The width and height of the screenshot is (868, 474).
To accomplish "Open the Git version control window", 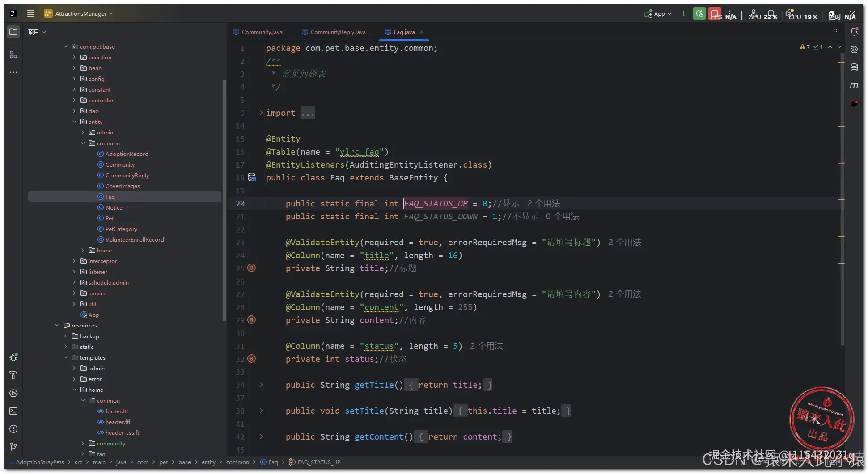I will (x=13, y=447).
